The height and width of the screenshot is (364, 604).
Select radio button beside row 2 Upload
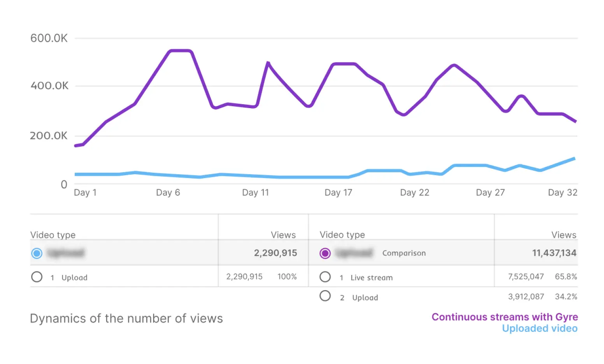pyautogui.click(x=325, y=296)
